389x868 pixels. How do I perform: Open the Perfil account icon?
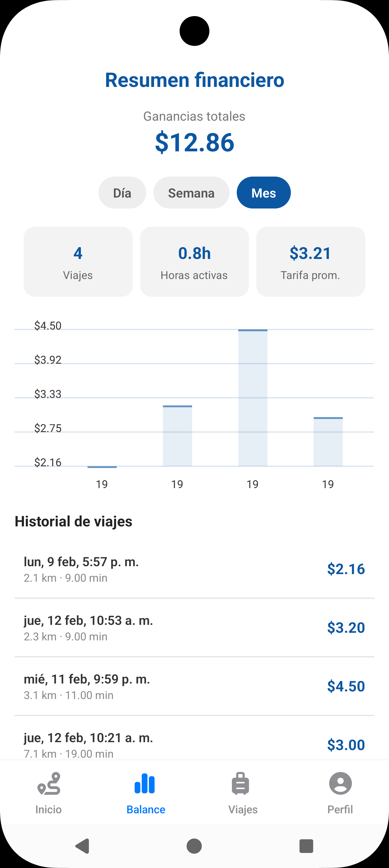point(340,784)
